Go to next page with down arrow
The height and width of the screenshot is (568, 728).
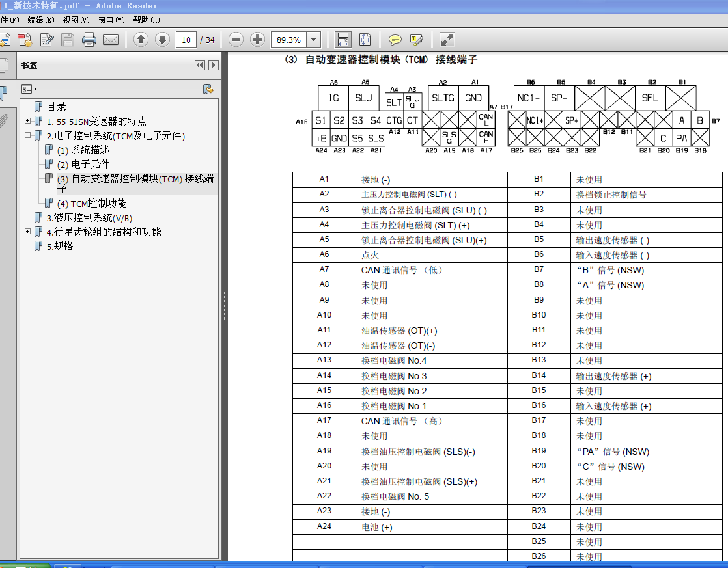pyautogui.click(x=163, y=40)
